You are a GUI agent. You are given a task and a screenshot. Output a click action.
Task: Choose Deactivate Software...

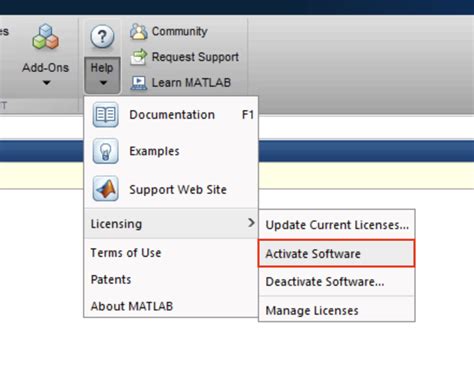(x=337, y=282)
